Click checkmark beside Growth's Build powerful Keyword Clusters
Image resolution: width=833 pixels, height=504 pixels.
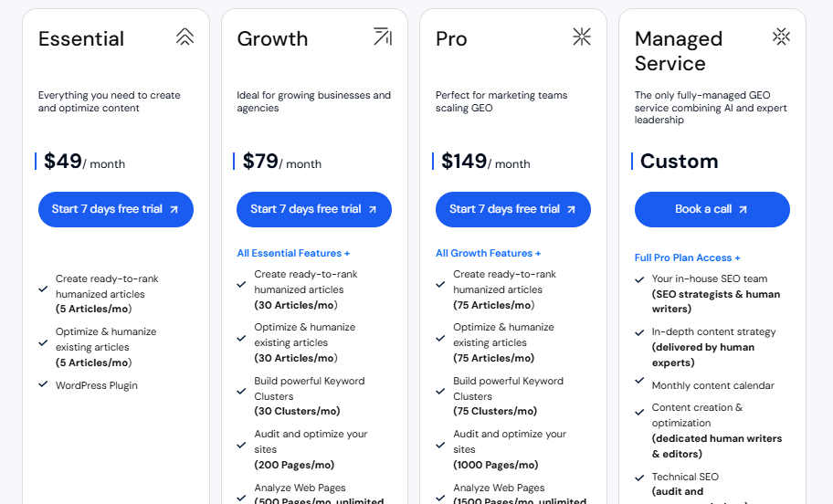(241, 391)
